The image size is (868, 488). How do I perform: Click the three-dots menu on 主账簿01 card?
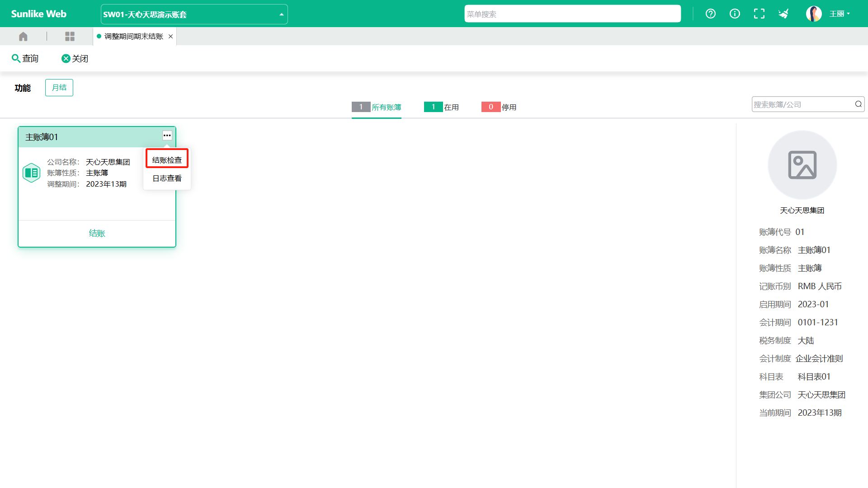pyautogui.click(x=167, y=136)
